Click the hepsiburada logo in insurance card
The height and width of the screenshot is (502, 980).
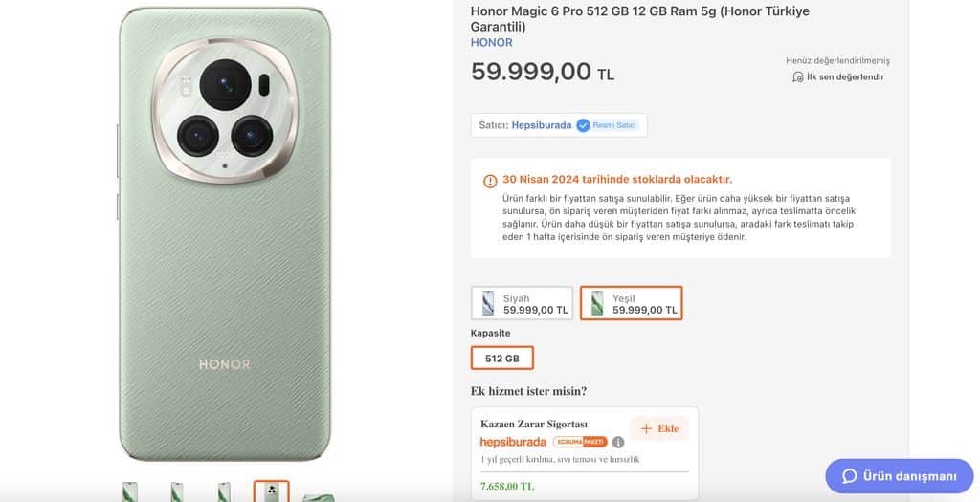(x=513, y=442)
